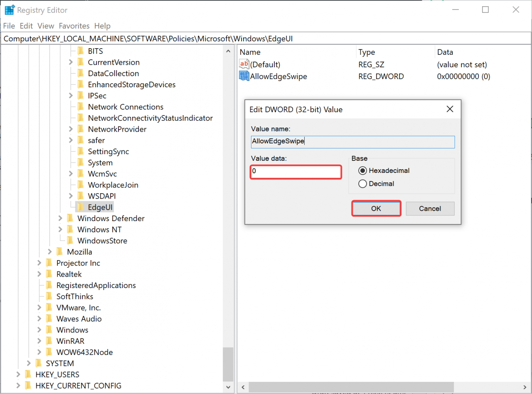This screenshot has height=394, width=532.
Task: Expand the Realtek registry key
Action: tap(39, 274)
